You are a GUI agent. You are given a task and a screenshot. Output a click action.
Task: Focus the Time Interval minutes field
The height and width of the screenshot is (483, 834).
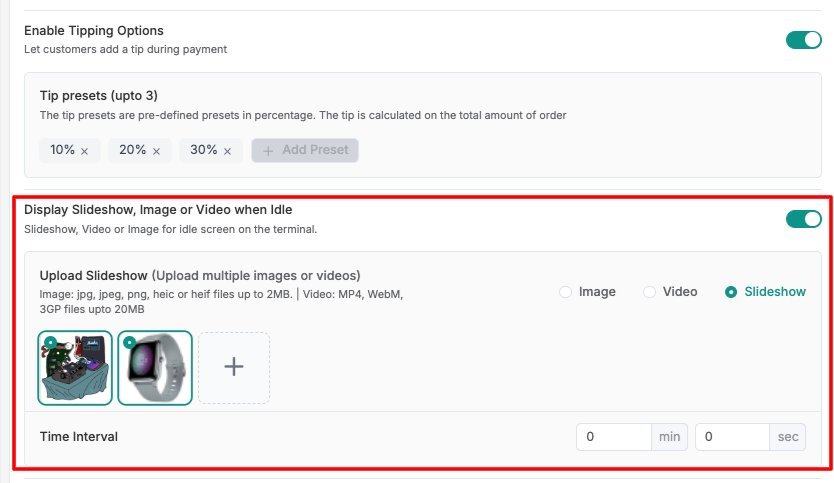click(x=614, y=437)
